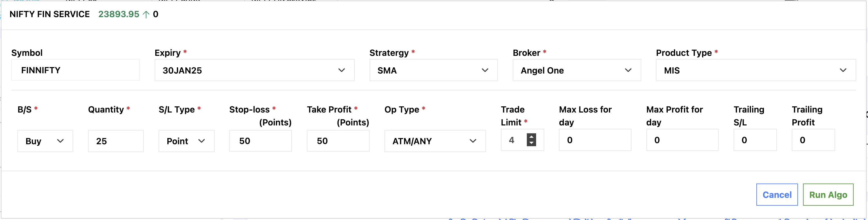Open the Op Type ATM/ANY dropdown
This screenshot has width=868, height=220.
coord(435,141)
